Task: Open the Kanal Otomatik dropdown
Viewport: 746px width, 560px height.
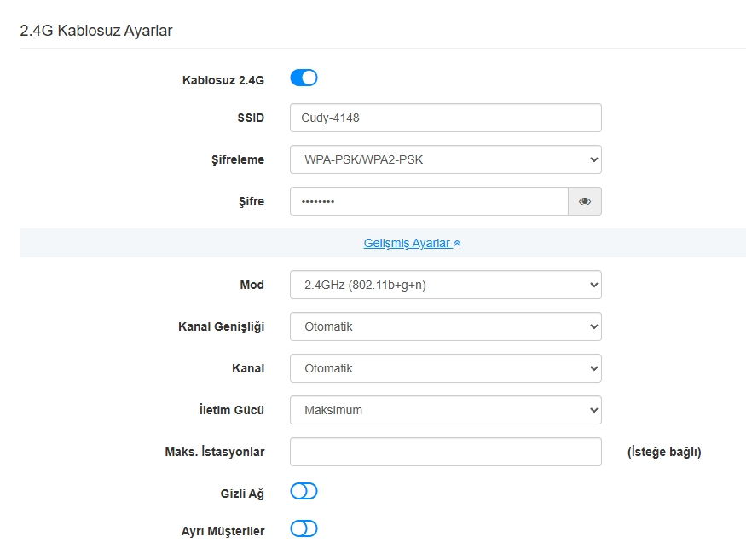Action: click(446, 369)
